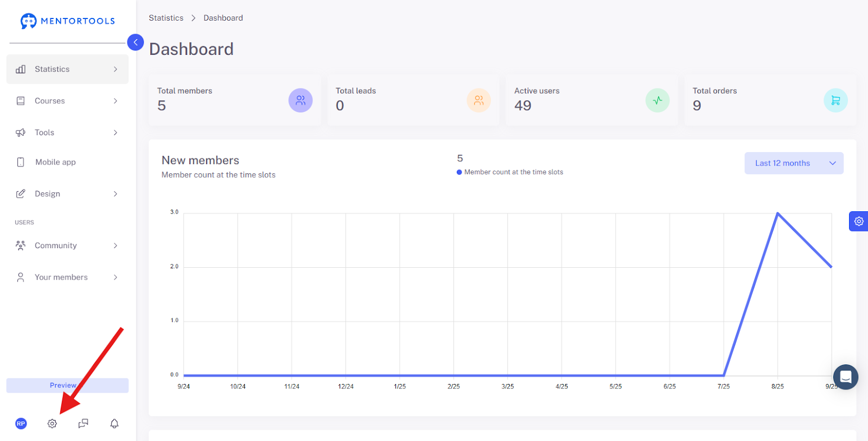
Task: Click the Total orders shopping cart icon
Action: click(835, 100)
